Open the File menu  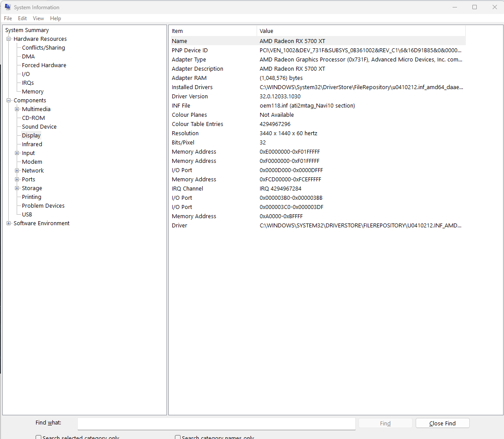(8, 18)
